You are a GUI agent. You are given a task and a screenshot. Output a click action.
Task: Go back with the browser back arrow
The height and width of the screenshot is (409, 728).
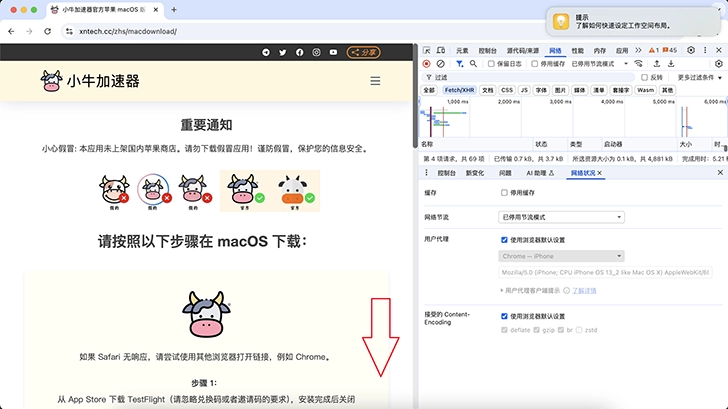point(11,31)
